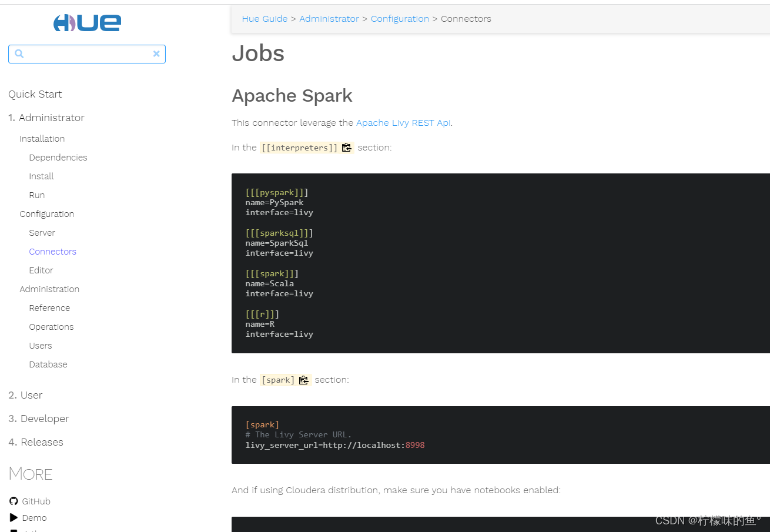770x532 pixels.
Task: Expand the 3. Developer section
Action: click(39, 419)
